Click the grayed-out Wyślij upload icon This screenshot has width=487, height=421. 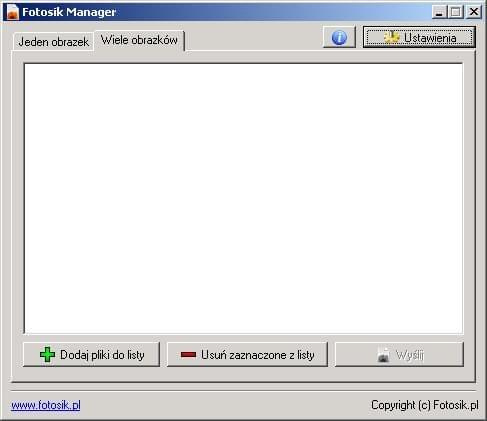click(384, 355)
